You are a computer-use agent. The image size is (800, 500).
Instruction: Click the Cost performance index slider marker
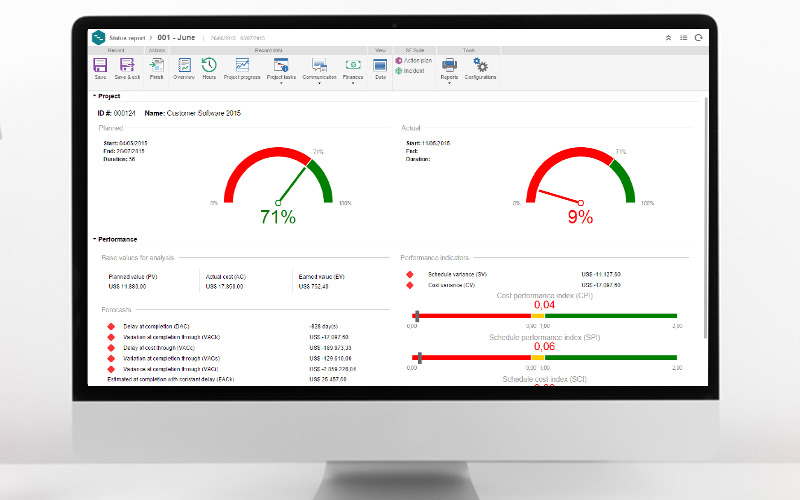[416, 316]
